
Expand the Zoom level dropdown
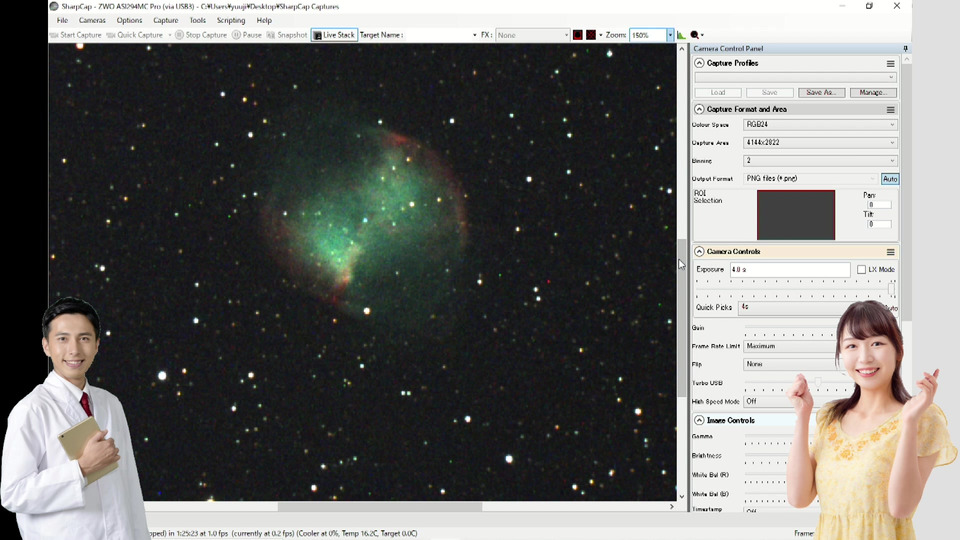(x=670, y=35)
